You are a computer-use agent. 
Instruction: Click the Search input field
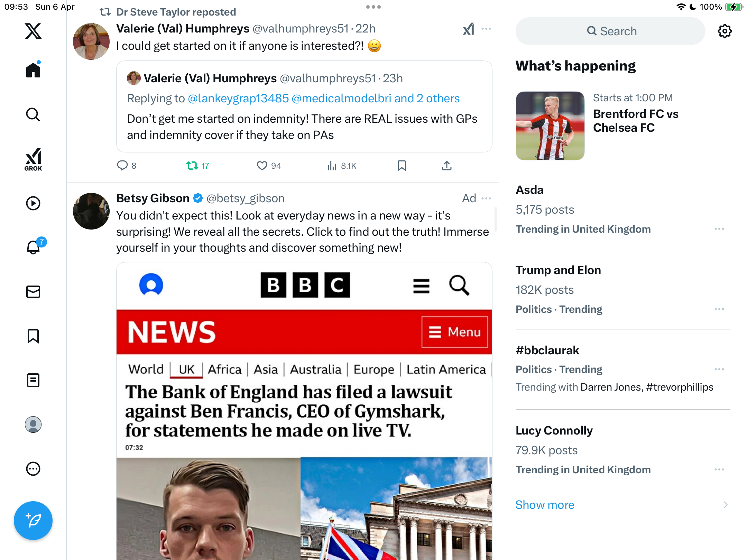tap(610, 31)
